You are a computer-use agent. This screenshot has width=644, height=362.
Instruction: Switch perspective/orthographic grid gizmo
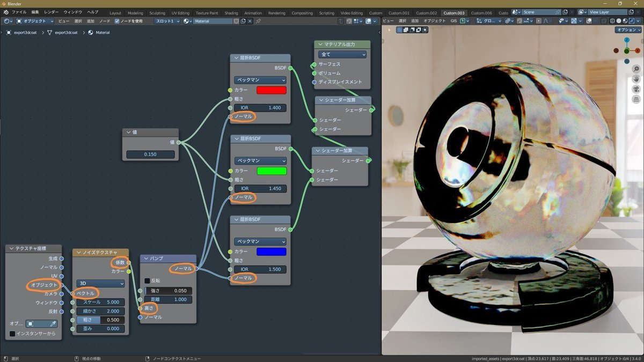[x=635, y=99]
